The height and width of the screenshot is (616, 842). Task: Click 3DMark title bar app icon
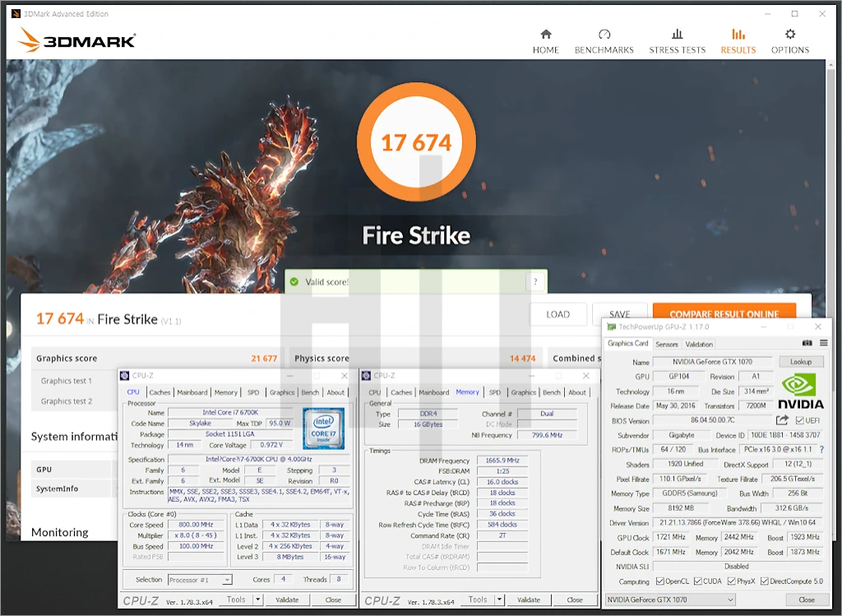click(x=16, y=13)
